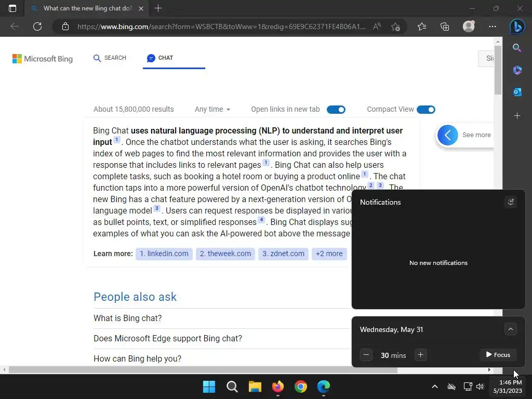Collapse the calendar panel chevron

pos(511,329)
